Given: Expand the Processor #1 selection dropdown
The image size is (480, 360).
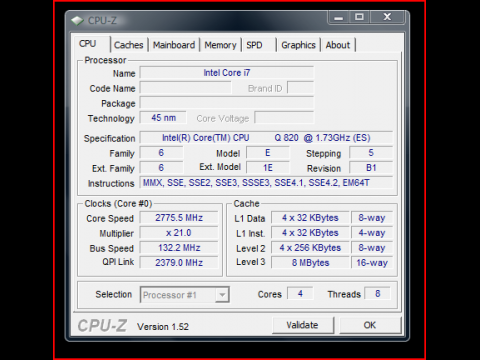Looking at the screenshot, I should pos(222,295).
